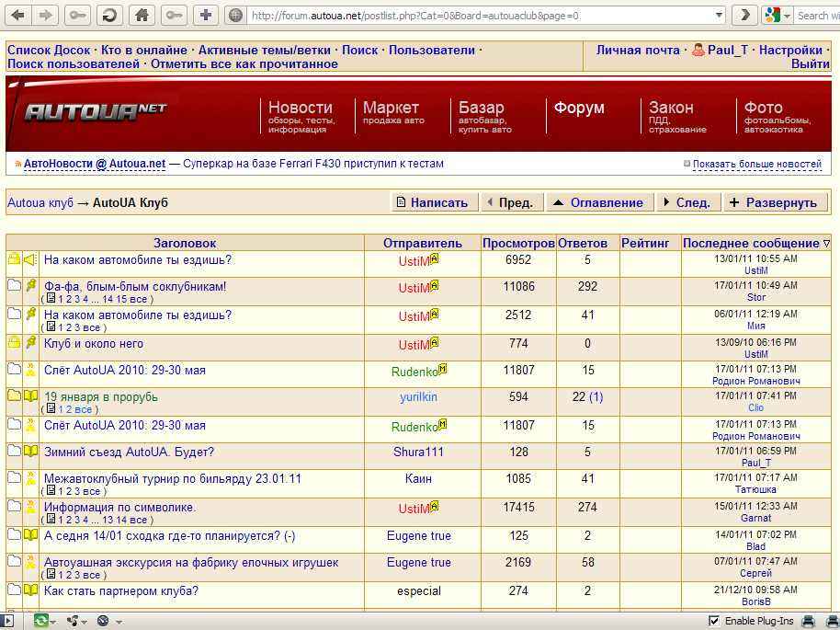Click the AUTOUA.NET logo
This screenshot has width=840, height=630.
[x=96, y=112]
